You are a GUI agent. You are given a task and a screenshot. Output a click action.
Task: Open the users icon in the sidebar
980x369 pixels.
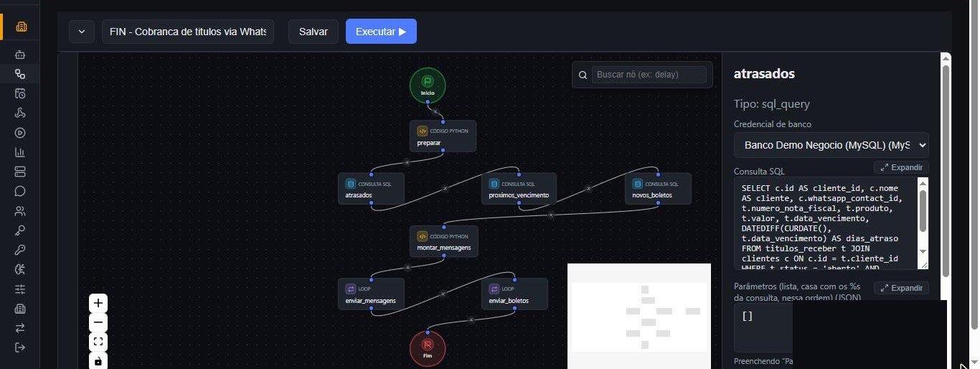pos(20,211)
